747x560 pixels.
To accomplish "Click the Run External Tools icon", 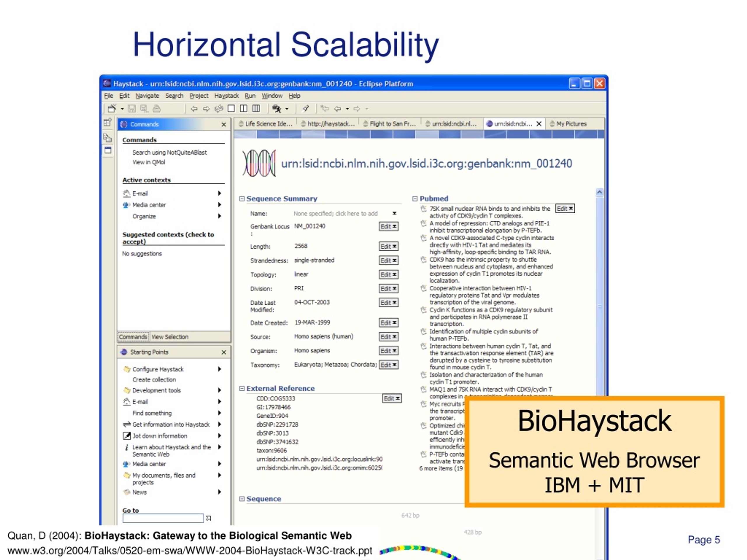I will tap(277, 108).
